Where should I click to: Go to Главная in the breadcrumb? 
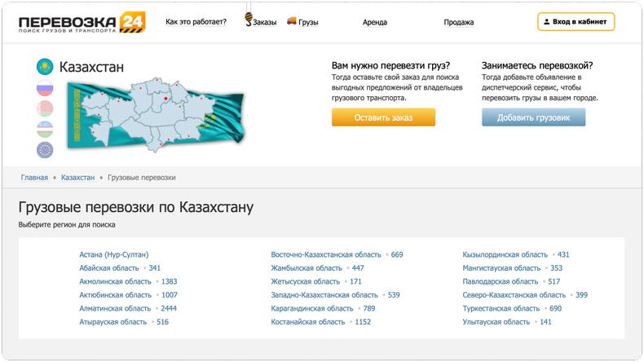(x=34, y=177)
